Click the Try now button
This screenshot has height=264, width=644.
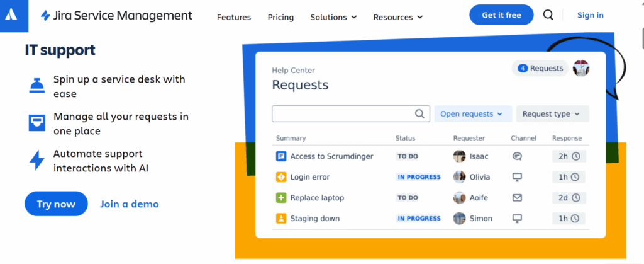pos(56,204)
